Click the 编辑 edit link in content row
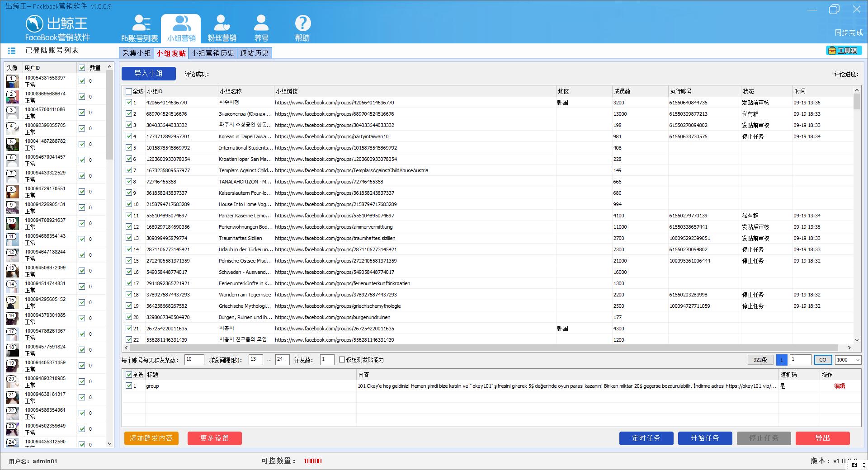This screenshot has width=868, height=470. (840, 386)
